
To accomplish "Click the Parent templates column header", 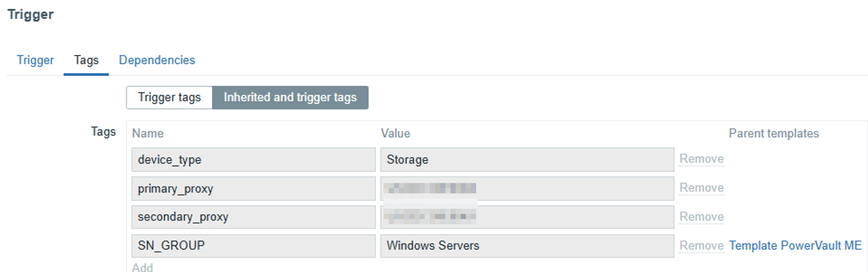I will (773, 134).
